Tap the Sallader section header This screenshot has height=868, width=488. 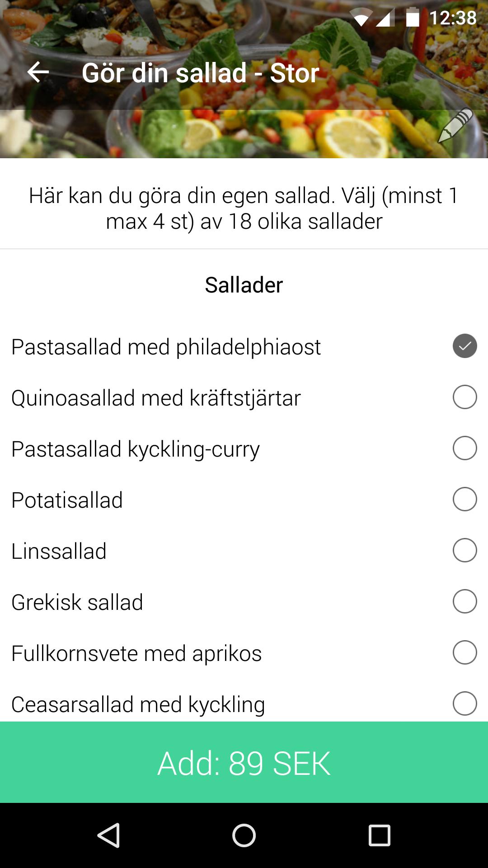click(244, 285)
